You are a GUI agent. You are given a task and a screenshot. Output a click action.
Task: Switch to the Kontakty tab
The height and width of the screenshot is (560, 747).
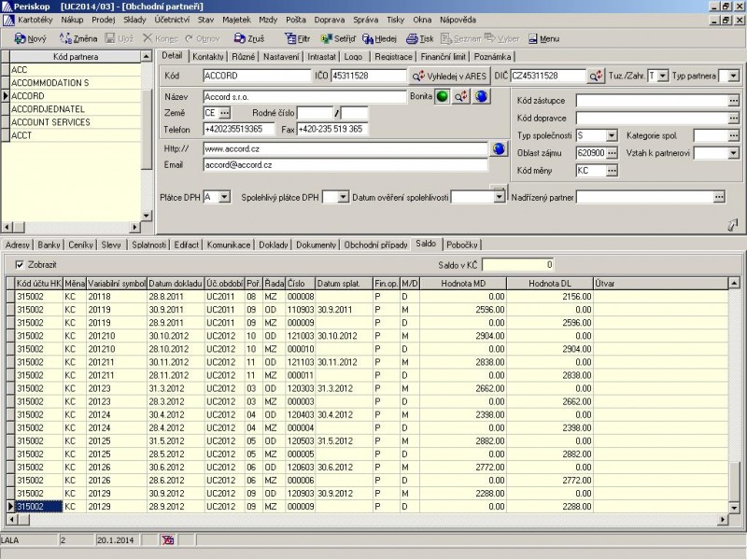point(207,57)
